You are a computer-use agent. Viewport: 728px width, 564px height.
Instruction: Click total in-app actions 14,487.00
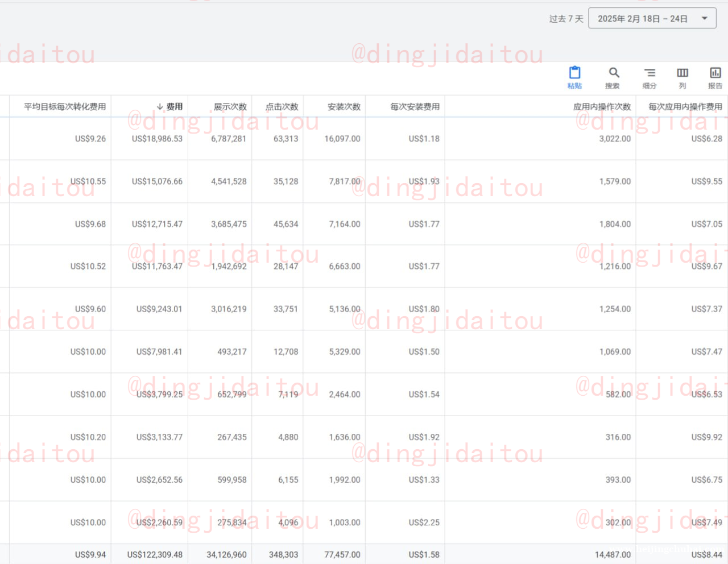click(x=613, y=554)
